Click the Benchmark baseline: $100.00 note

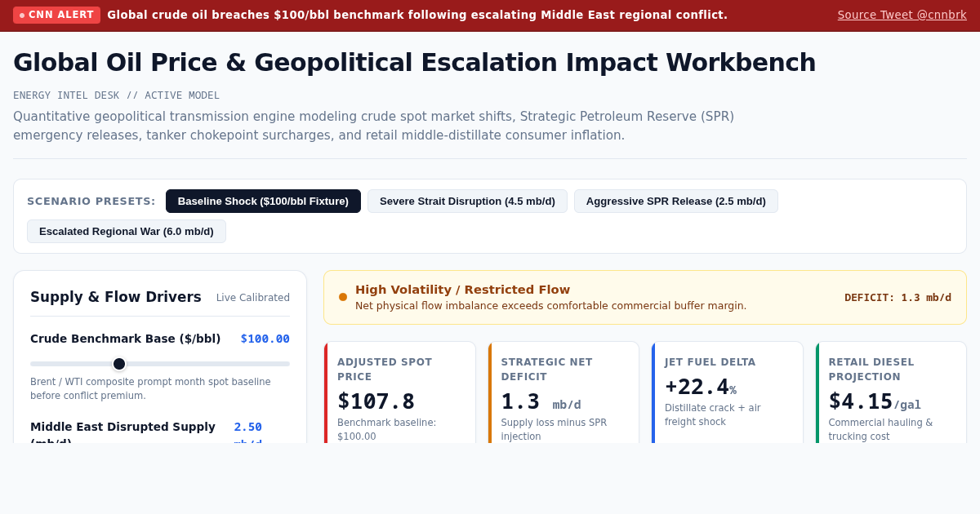387,429
